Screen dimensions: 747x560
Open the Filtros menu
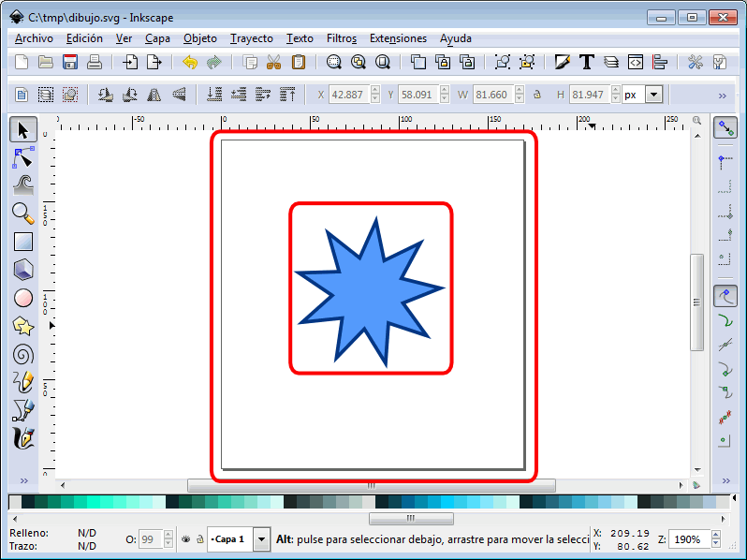click(x=342, y=38)
